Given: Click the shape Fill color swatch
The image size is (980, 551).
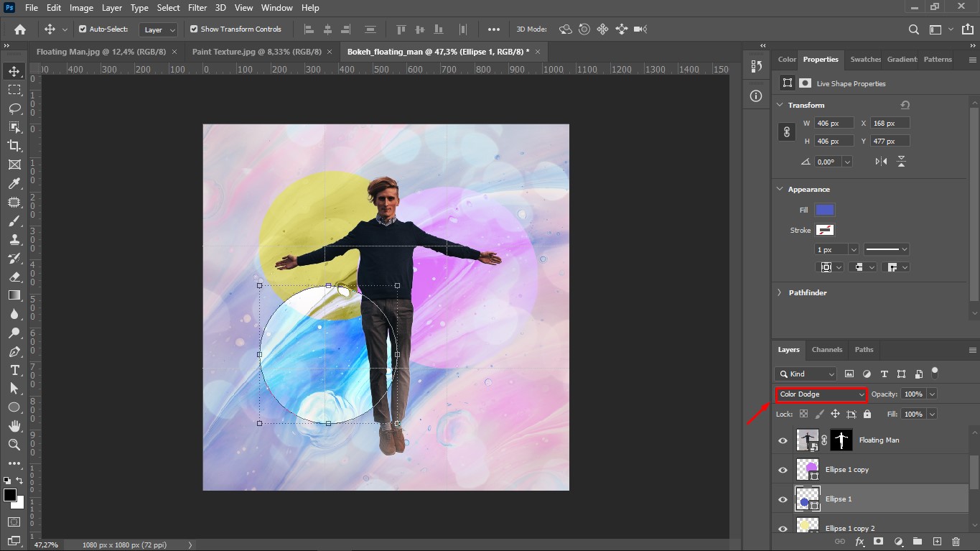Looking at the screenshot, I should point(825,210).
